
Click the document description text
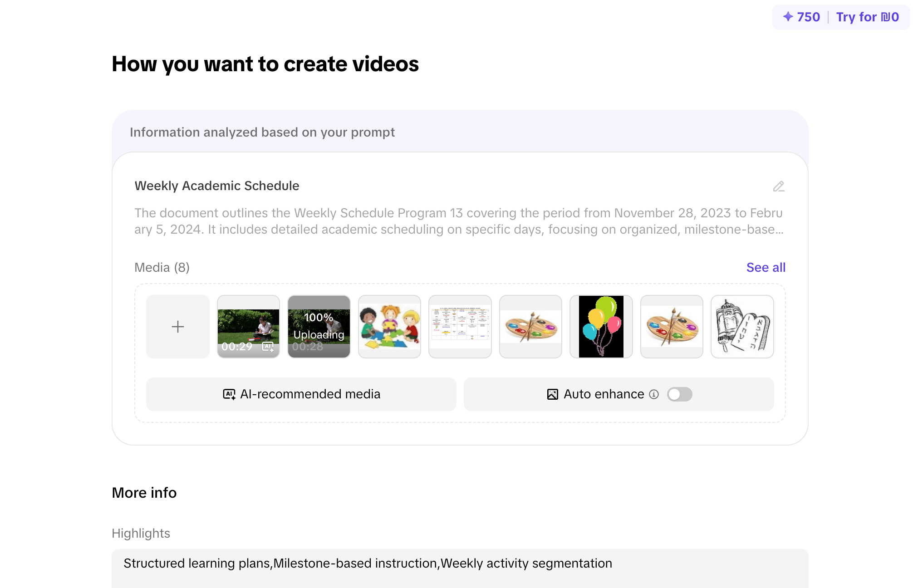coord(458,221)
